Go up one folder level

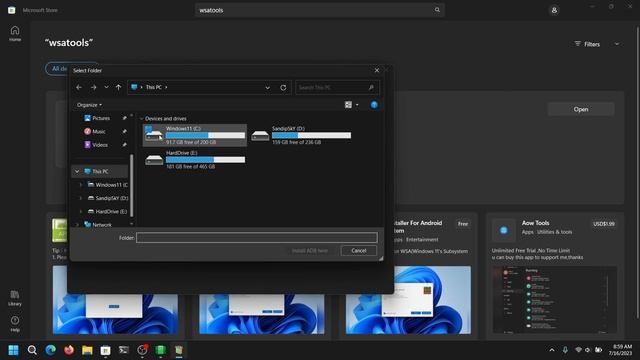[x=118, y=87]
